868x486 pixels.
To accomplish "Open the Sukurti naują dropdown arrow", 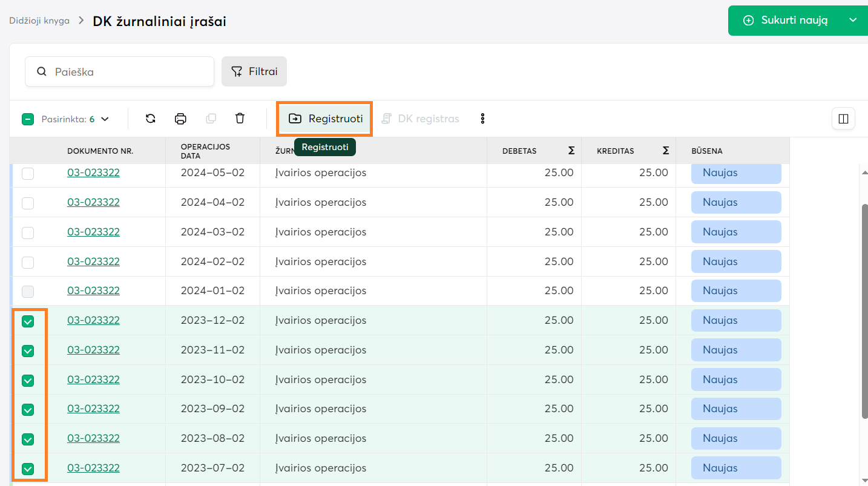I will point(853,21).
